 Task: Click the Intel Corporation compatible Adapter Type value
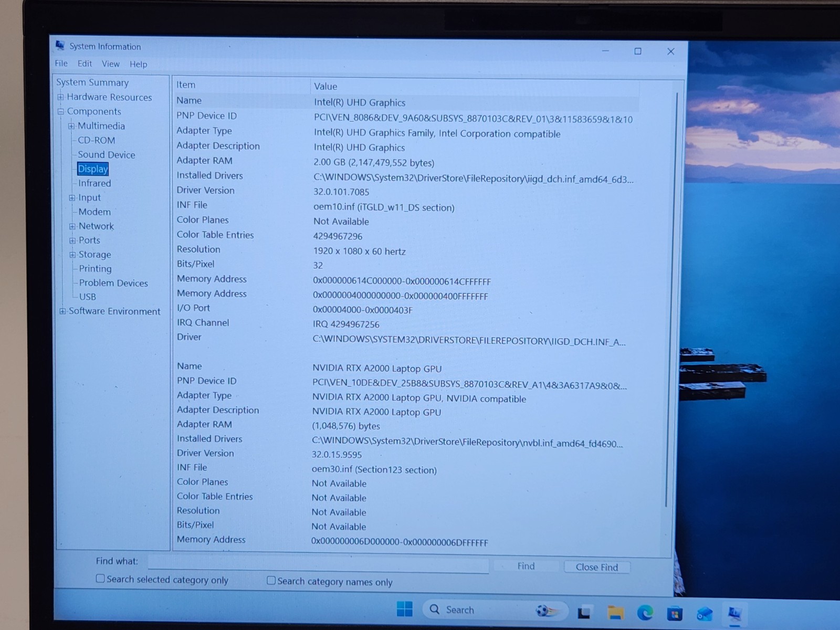(x=437, y=134)
